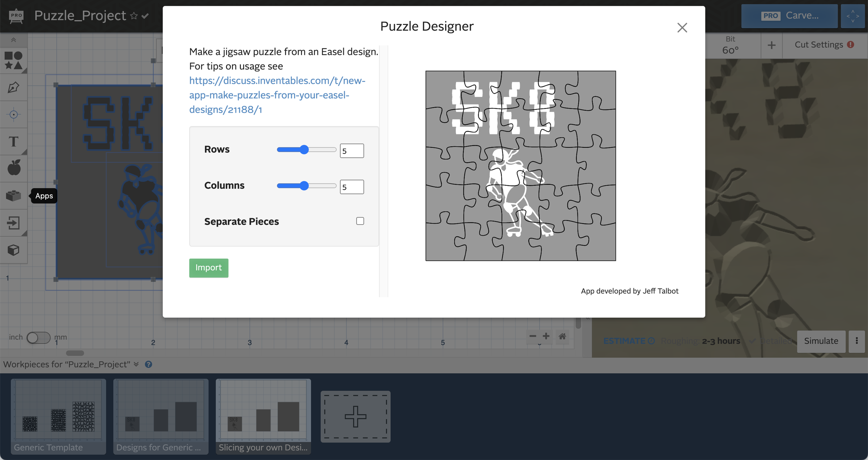Open the 3D cube icon
The height and width of the screenshot is (460, 868).
click(14, 250)
